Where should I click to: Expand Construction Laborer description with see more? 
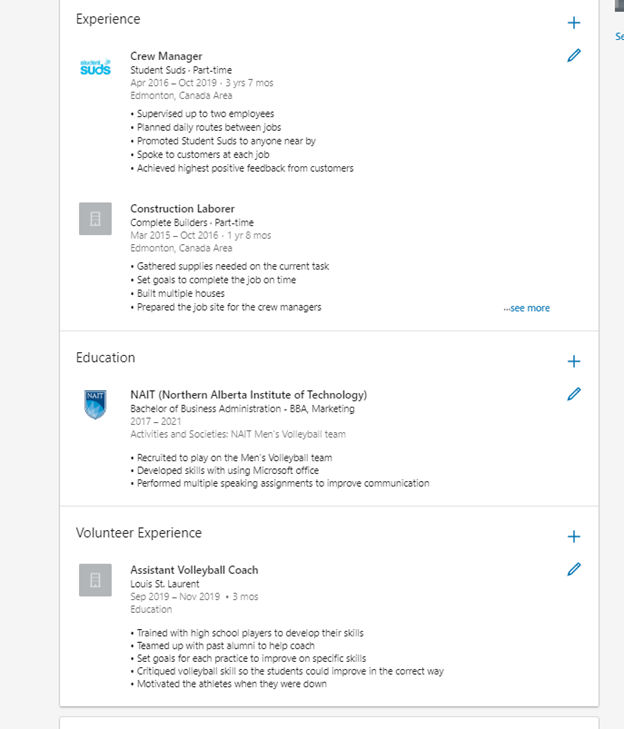click(526, 308)
